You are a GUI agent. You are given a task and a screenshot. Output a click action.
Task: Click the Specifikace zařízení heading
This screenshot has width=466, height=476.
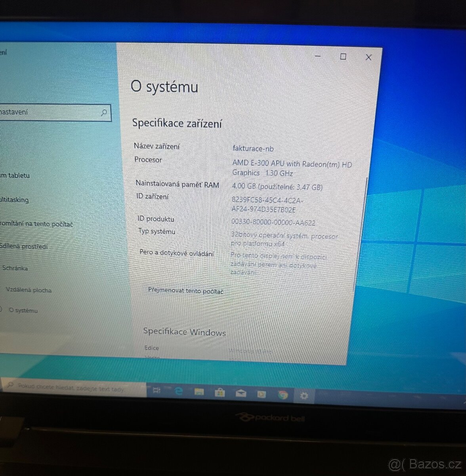177,123
